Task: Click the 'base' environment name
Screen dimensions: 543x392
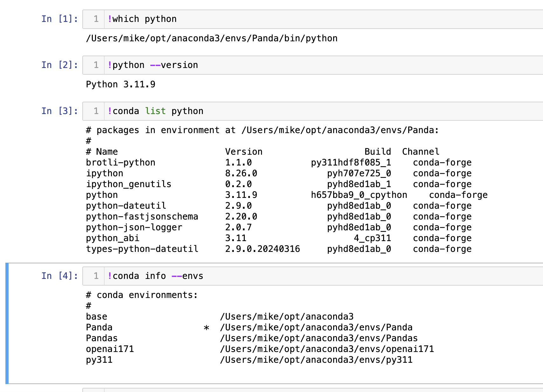Action: point(97,317)
